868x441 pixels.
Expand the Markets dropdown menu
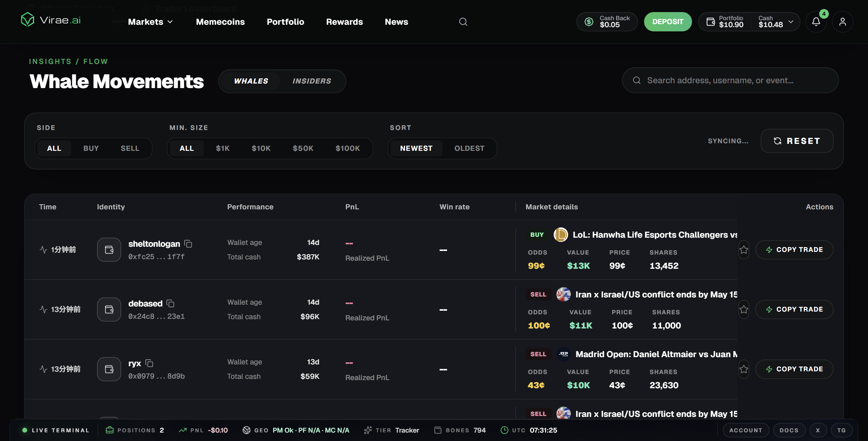(151, 22)
